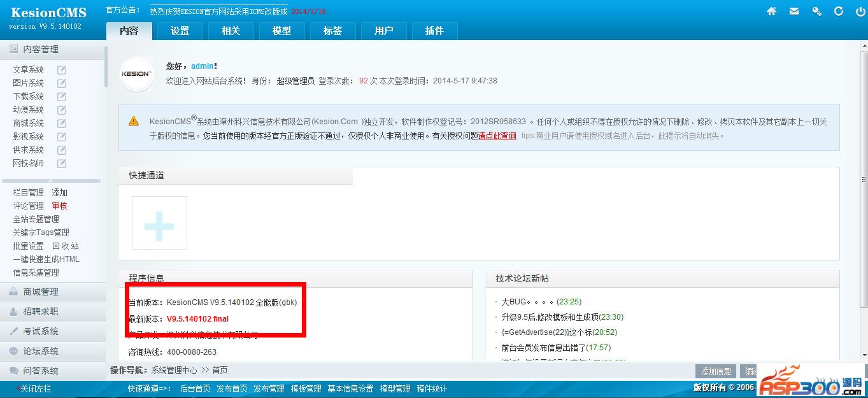Switch to the 内容 tab
The image size is (868, 398).
coord(129,31)
